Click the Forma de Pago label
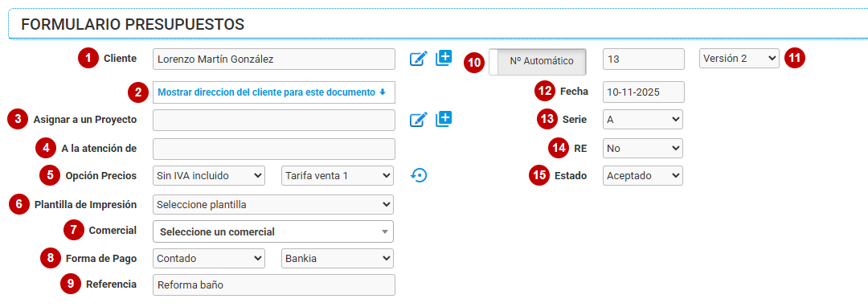 coord(100,258)
